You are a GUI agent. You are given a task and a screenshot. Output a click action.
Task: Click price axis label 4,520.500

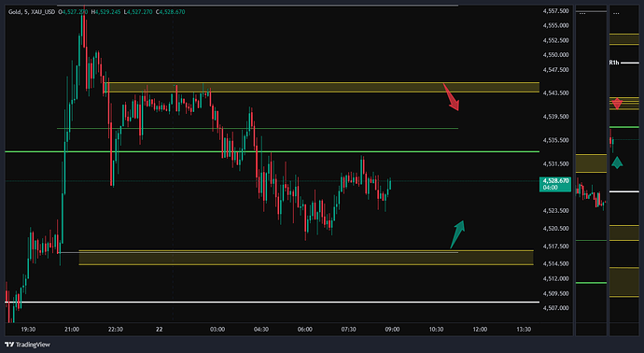coord(555,229)
